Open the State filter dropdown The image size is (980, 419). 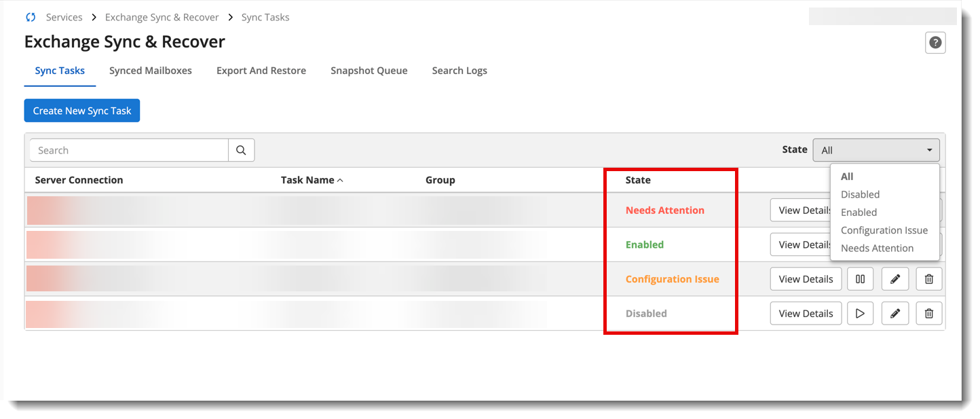click(x=875, y=150)
